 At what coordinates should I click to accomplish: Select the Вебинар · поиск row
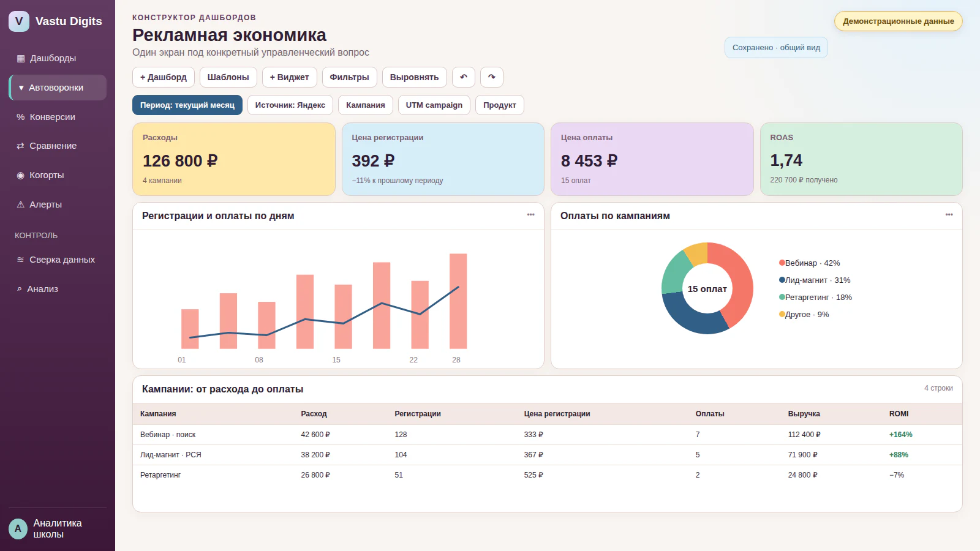[548, 435]
